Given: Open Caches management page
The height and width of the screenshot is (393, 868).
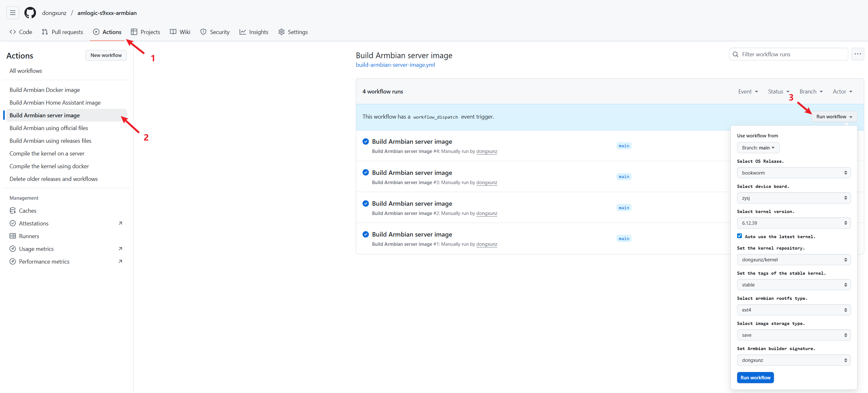Looking at the screenshot, I should tap(66, 210).
